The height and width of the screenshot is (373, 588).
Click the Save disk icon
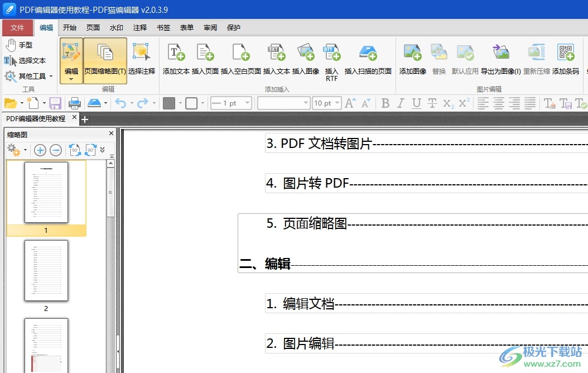coord(55,103)
